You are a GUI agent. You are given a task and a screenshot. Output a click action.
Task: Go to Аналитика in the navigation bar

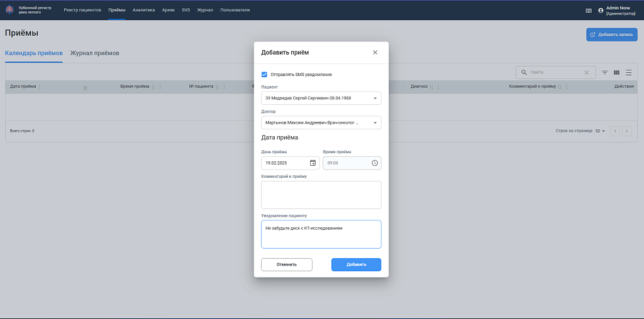click(143, 10)
